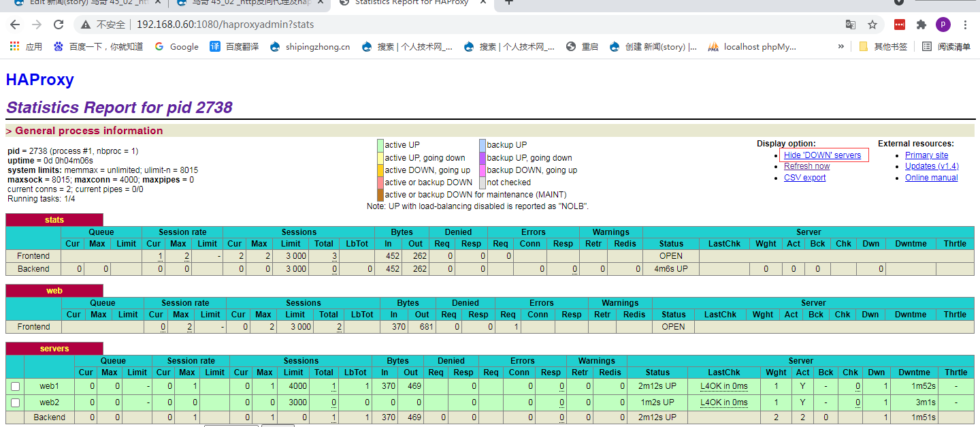Click the servers proxy section title
The height and width of the screenshot is (427, 980).
[x=54, y=349]
